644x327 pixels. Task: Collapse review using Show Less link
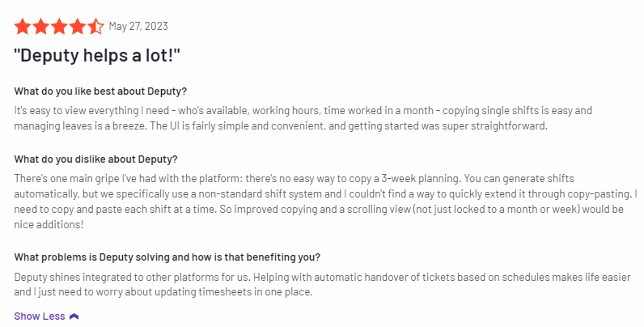(x=40, y=316)
